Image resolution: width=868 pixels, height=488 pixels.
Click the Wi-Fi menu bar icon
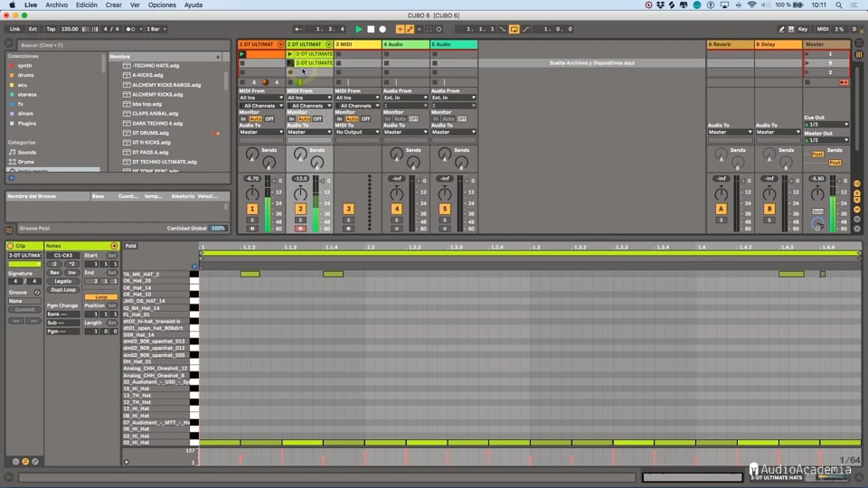coord(751,5)
